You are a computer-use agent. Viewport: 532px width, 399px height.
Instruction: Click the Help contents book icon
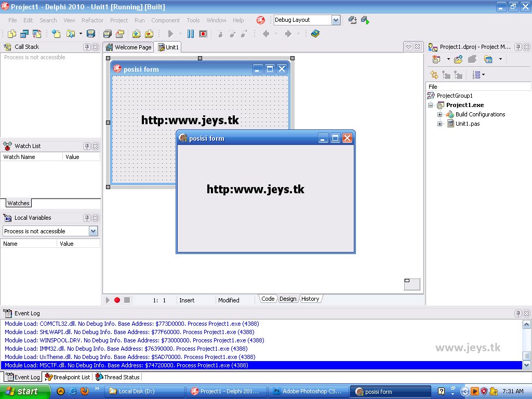point(315,34)
